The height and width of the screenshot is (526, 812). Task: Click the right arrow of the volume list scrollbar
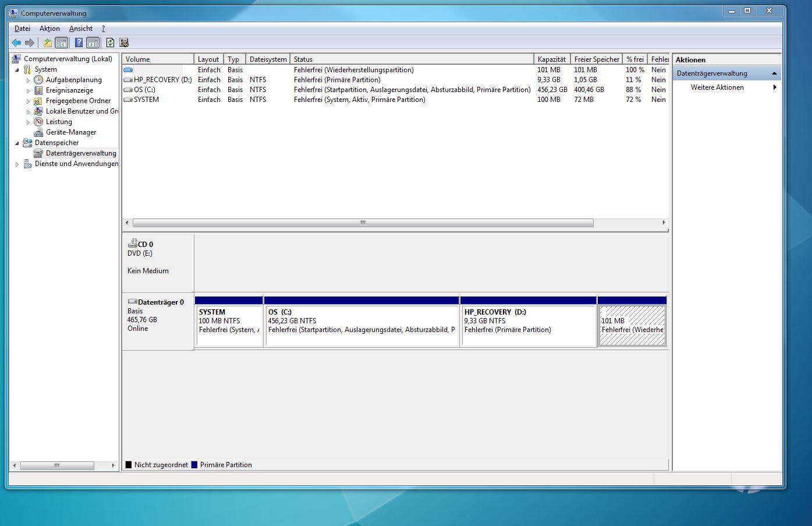[664, 223]
